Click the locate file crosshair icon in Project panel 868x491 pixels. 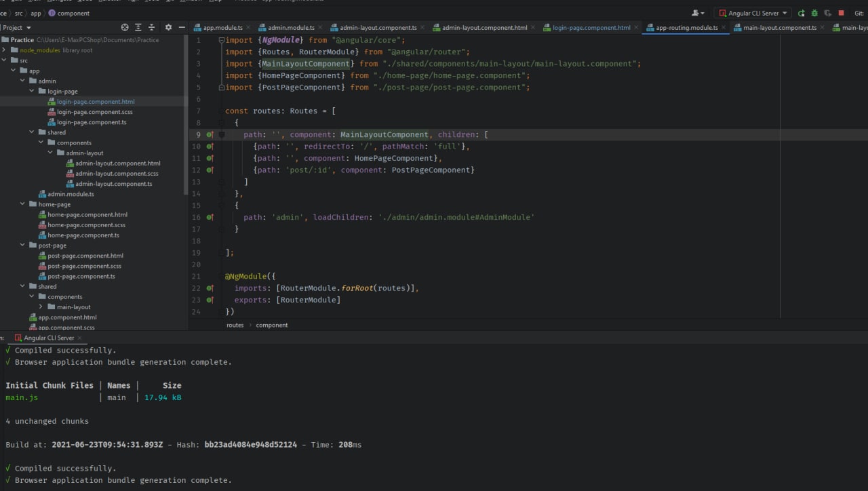[125, 28]
